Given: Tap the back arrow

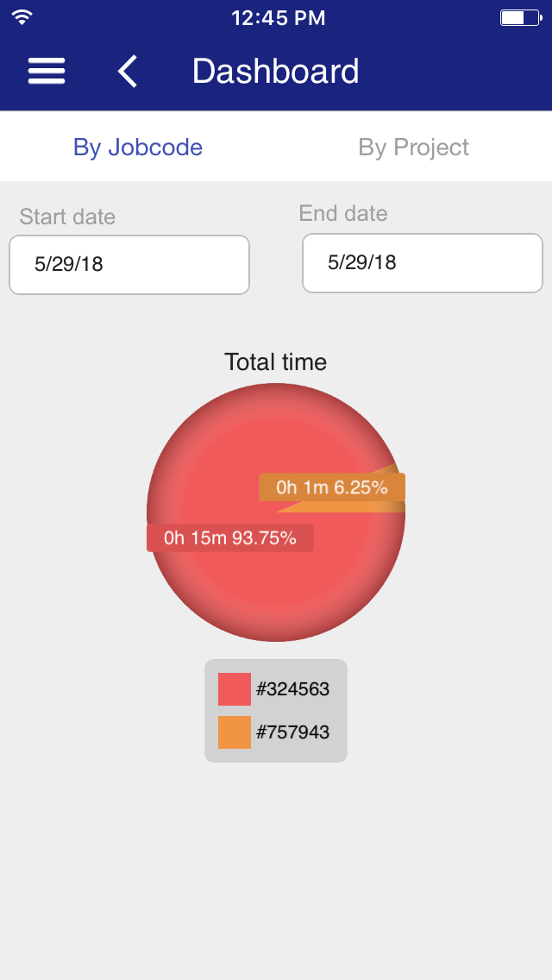Looking at the screenshot, I should click(128, 71).
